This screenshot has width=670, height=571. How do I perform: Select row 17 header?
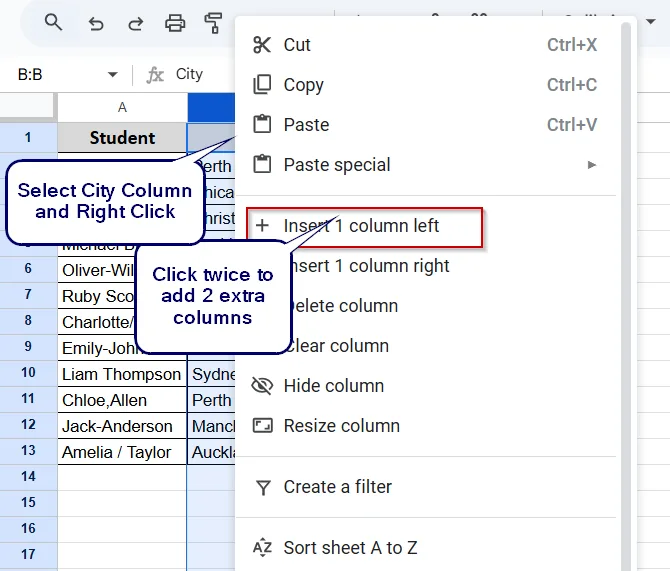[28, 554]
